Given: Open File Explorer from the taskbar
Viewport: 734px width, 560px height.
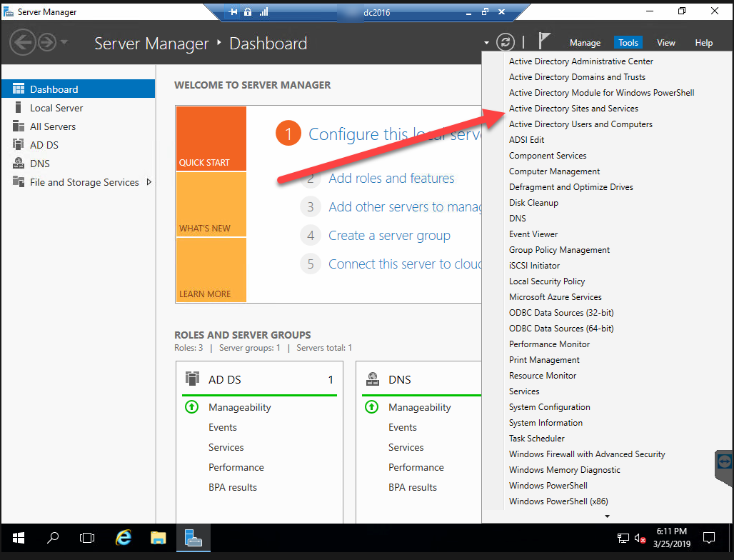Looking at the screenshot, I should pos(159,538).
